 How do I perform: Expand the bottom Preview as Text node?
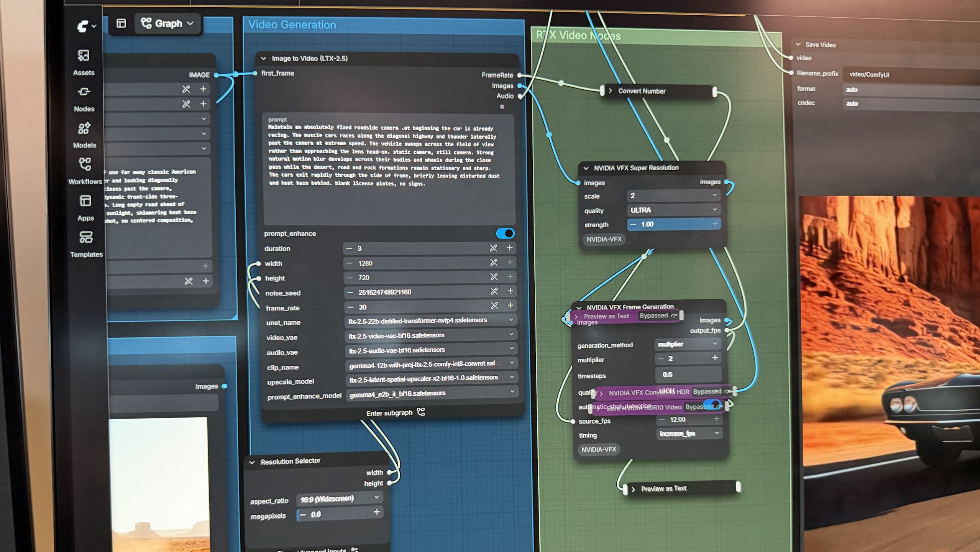633,489
